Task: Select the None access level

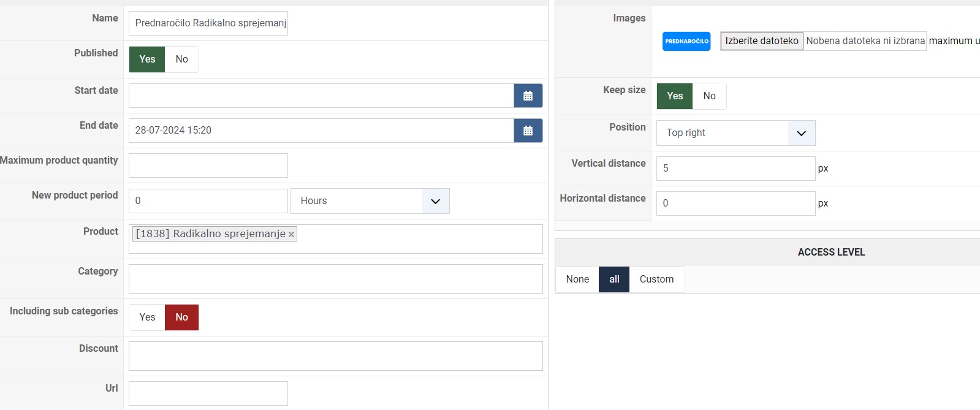Action: point(577,279)
